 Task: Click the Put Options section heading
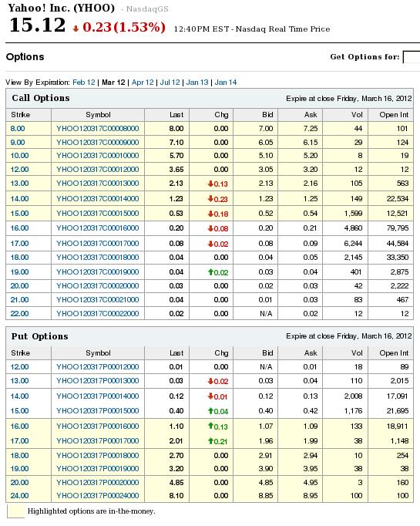pos(39,336)
